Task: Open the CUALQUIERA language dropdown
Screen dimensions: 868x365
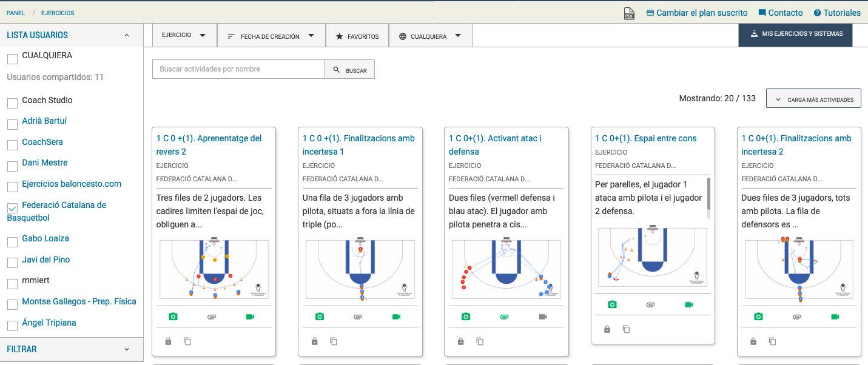Action: 430,36
